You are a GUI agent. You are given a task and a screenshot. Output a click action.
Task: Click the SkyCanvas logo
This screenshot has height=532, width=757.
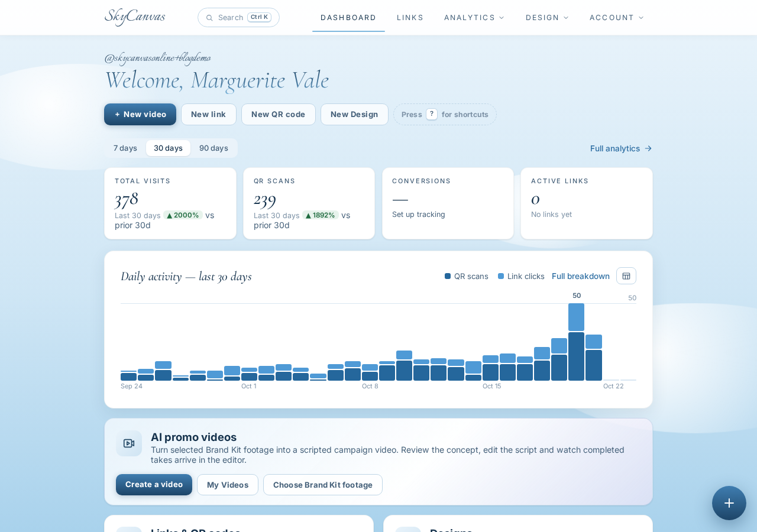click(x=135, y=17)
